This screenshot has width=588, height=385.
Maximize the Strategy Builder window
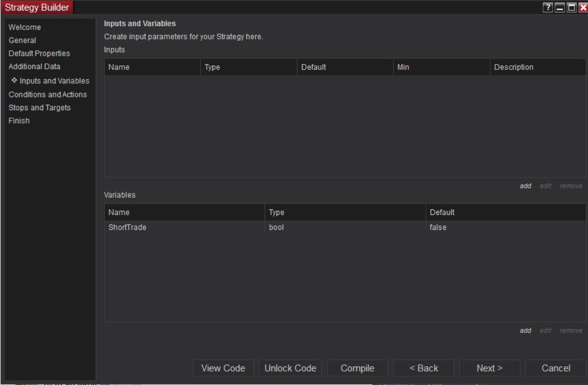click(571, 7)
